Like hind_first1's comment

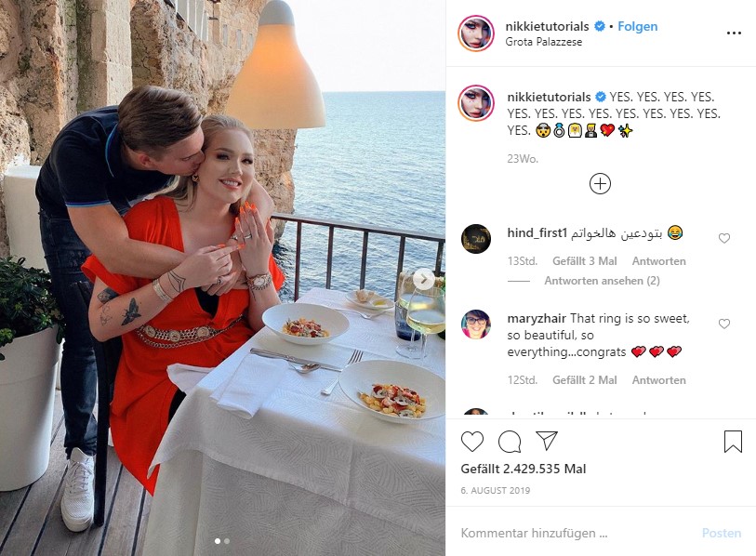[x=724, y=238]
